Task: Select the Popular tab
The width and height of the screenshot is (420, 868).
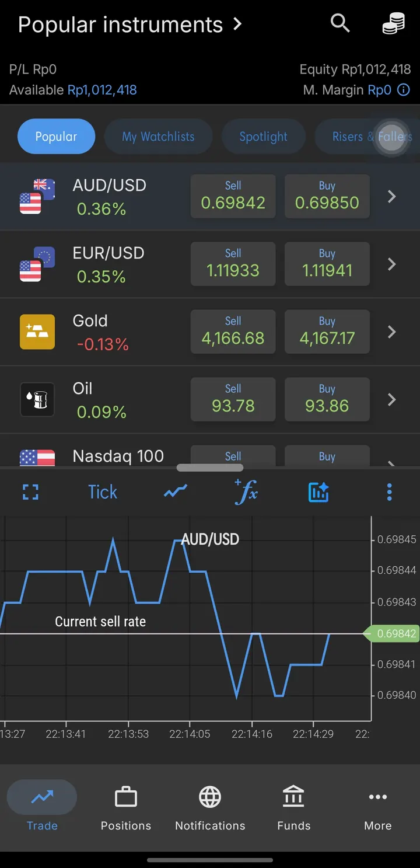Action: pos(56,137)
